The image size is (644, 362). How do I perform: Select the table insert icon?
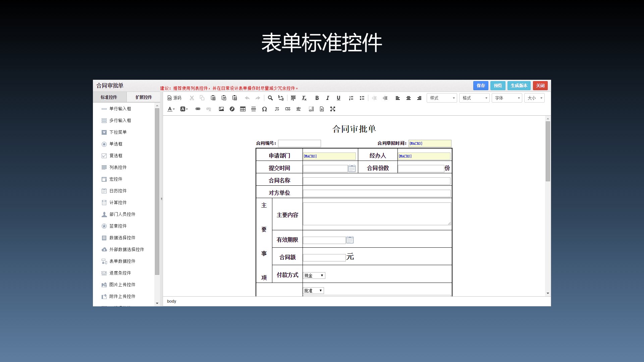point(243,109)
